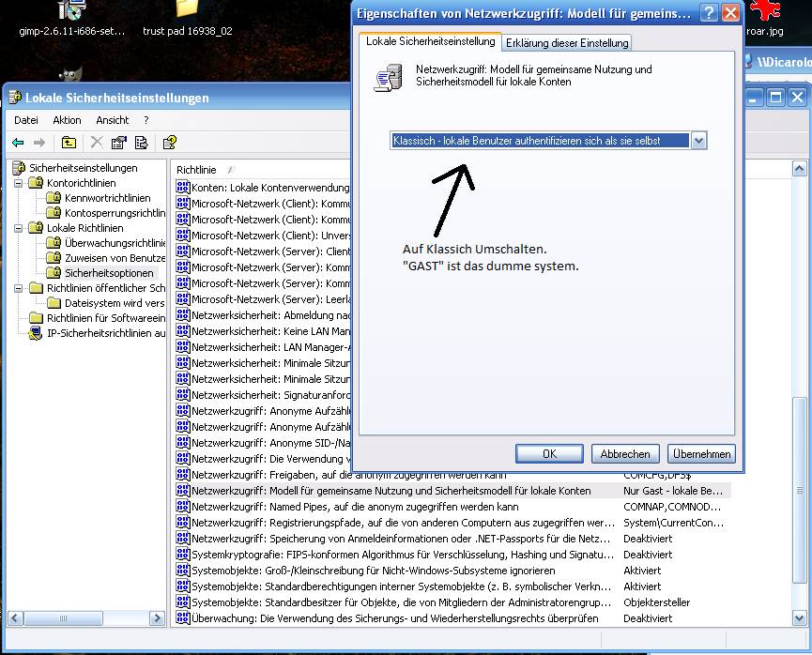812x655 pixels.
Task: Select the IP-Sicherheitsrichtlinien tree node
Action: 105,333
